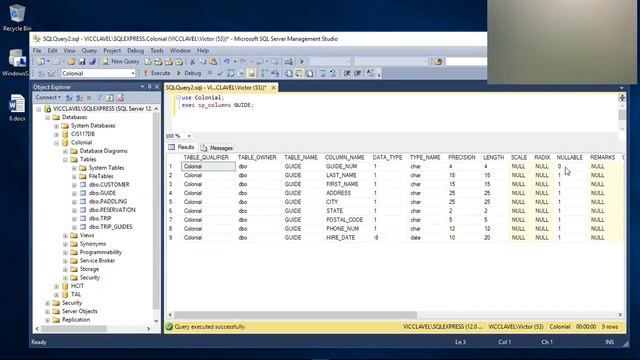
Task: Open the File menu
Action: pyautogui.click(x=37, y=51)
